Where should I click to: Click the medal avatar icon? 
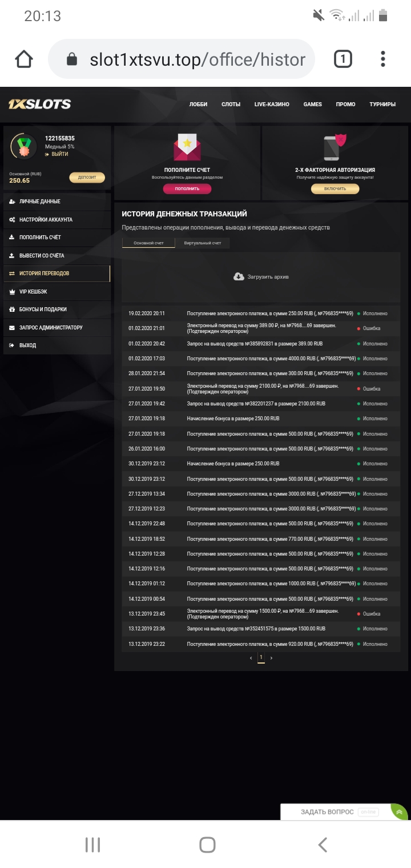24,147
